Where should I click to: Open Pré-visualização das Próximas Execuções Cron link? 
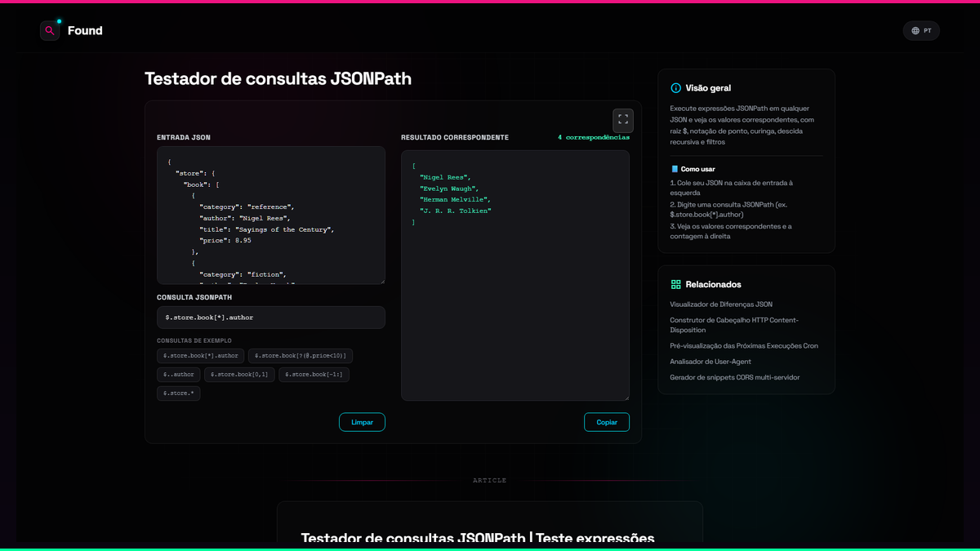click(744, 346)
